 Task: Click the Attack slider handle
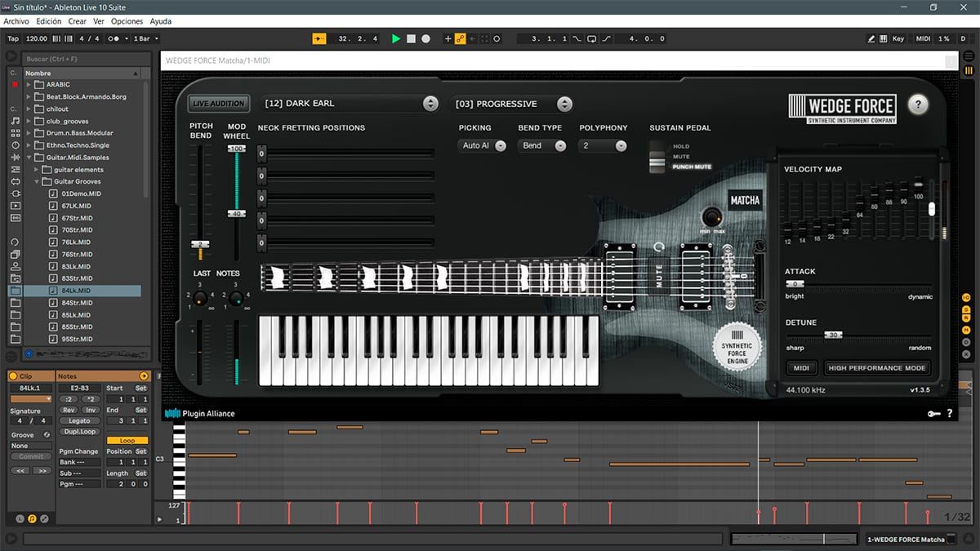[x=795, y=283]
